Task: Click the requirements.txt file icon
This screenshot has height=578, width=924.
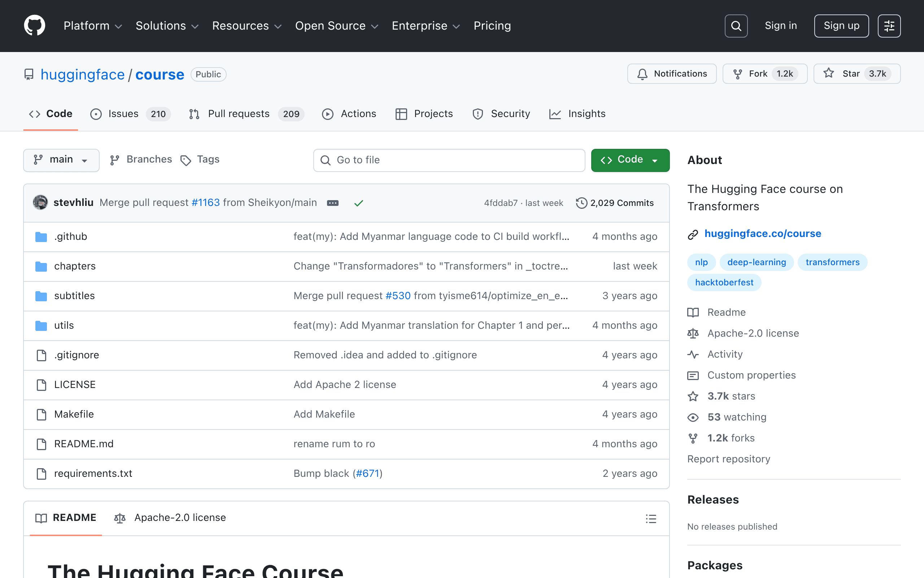Action: point(41,474)
